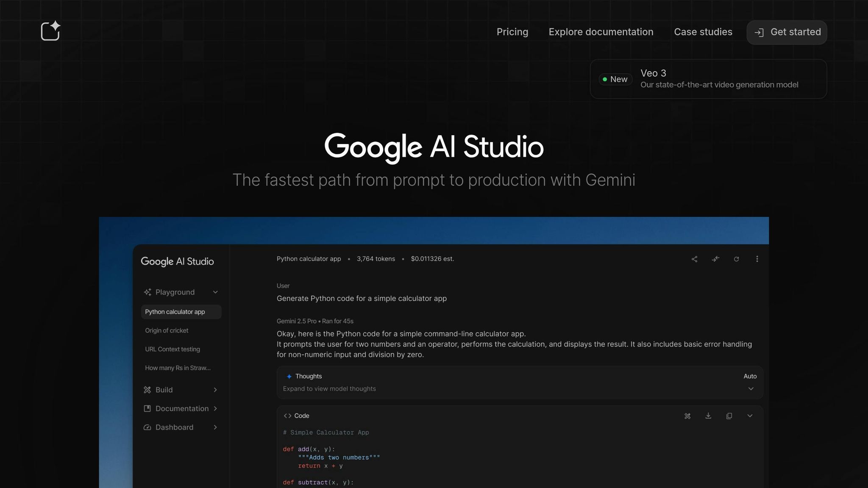Screen dimensions: 868x488
Task: Click the Get started button
Action: click(787, 32)
